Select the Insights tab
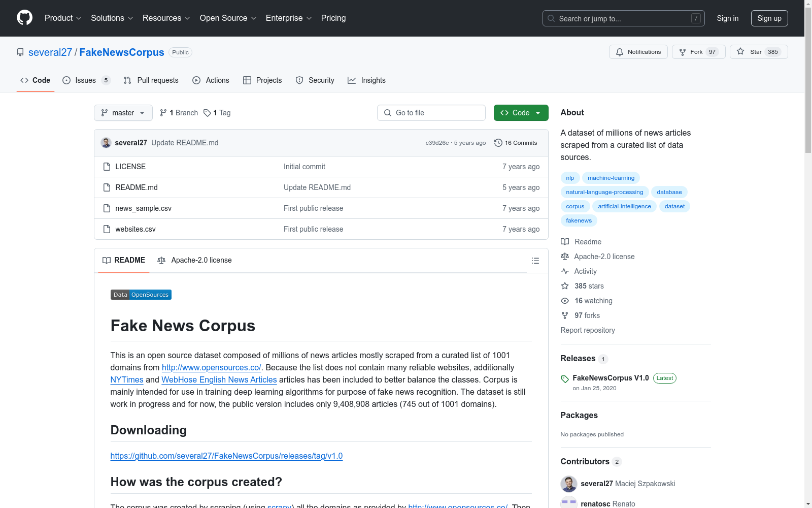This screenshot has width=812, height=508. click(x=366, y=80)
